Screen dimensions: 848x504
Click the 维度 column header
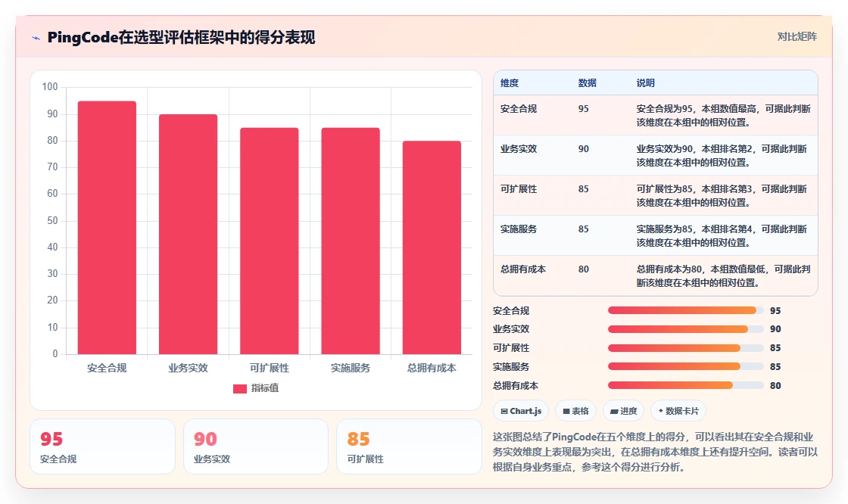click(510, 82)
